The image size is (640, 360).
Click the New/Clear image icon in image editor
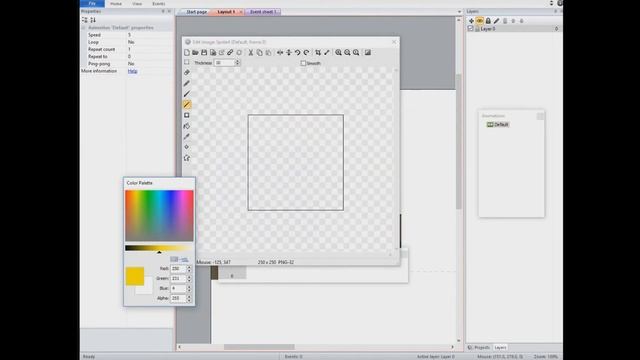(187, 53)
